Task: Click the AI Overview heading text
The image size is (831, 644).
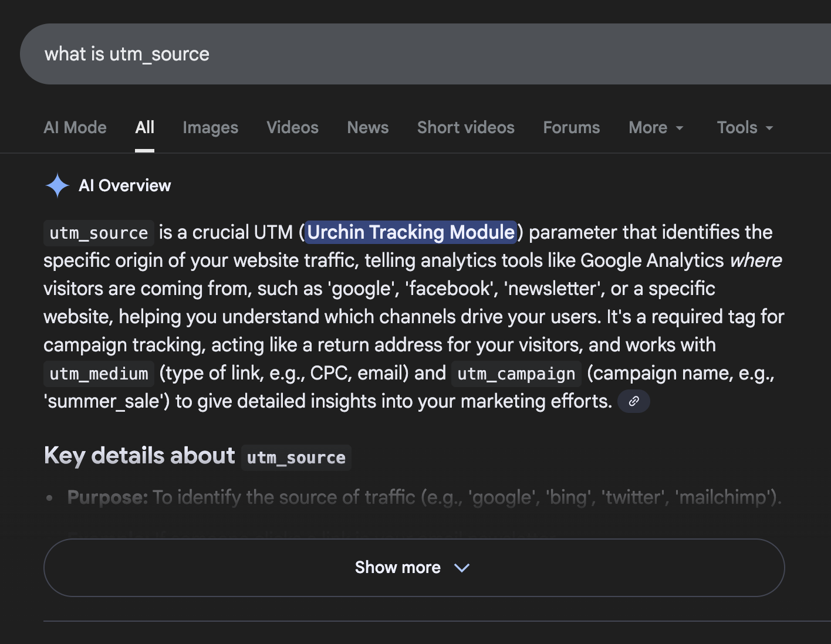Action: click(x=124, y=186)
